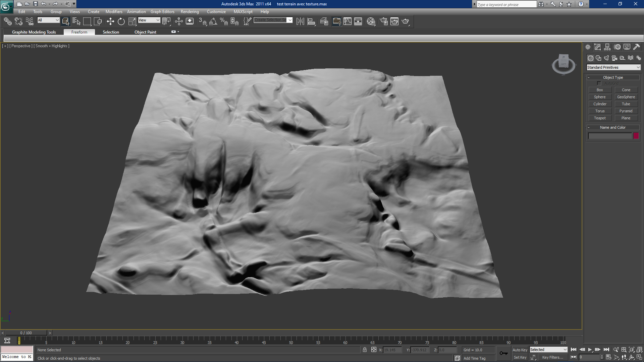
Task: Collapse the Object Type rollout
Action: (x=589, y=77)
